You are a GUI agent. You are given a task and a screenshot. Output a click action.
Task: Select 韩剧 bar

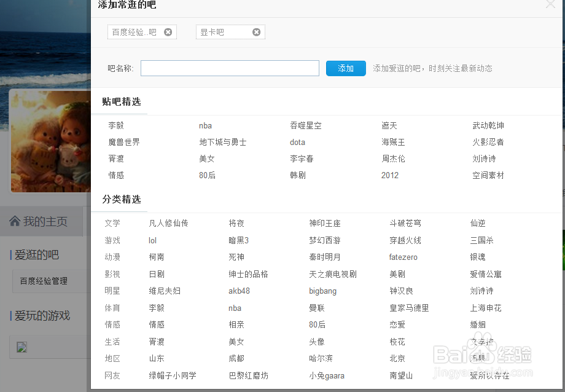[x=298, y=175]
